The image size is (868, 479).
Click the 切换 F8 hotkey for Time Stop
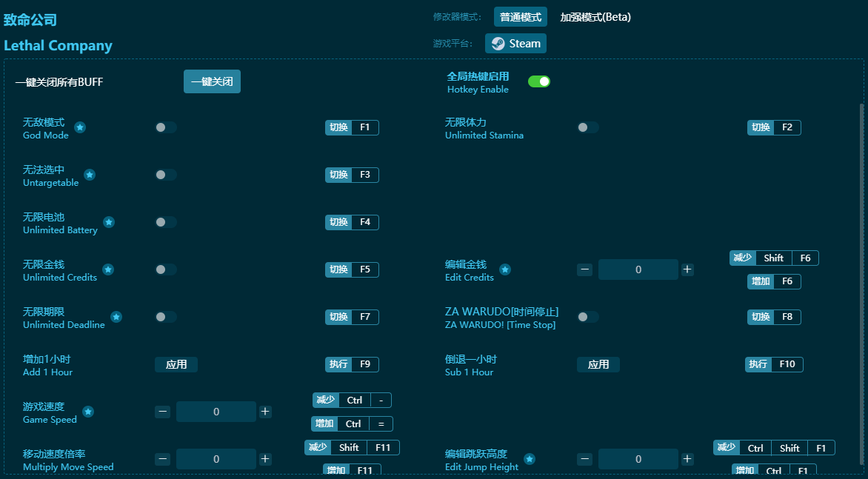[774, 317]
